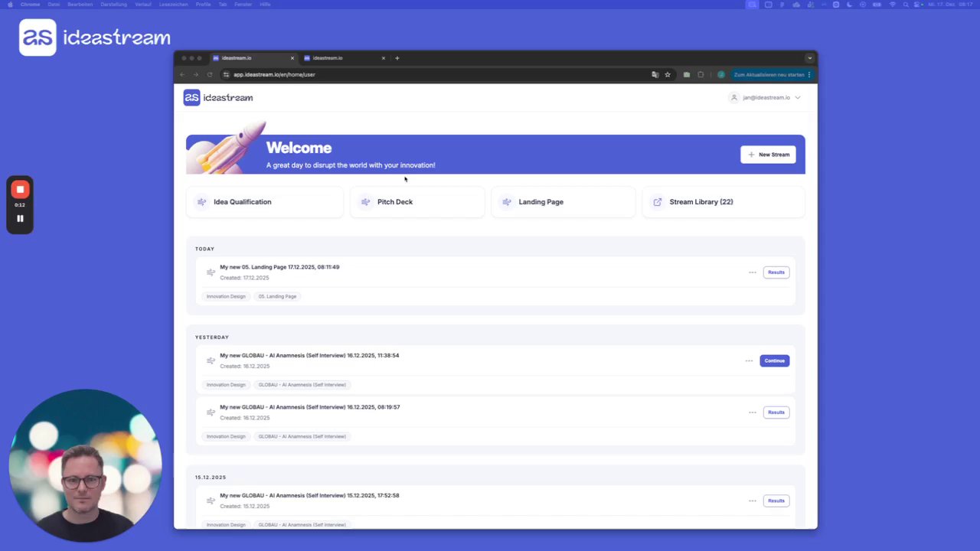Bookmark this page with the star icon
The height and width of the screenshot is (551, 980).
click(668, 74)
